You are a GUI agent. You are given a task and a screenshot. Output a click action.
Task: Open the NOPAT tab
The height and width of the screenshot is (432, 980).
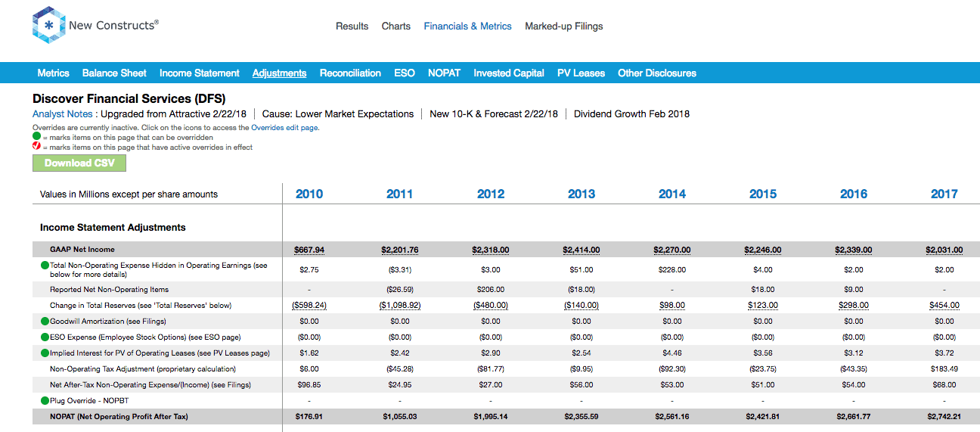[444, 73]
